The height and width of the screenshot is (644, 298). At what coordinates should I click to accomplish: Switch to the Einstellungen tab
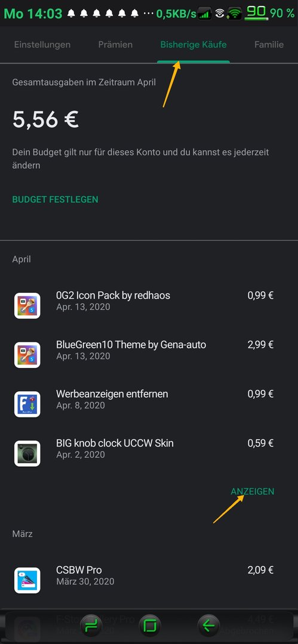(42, 44)
